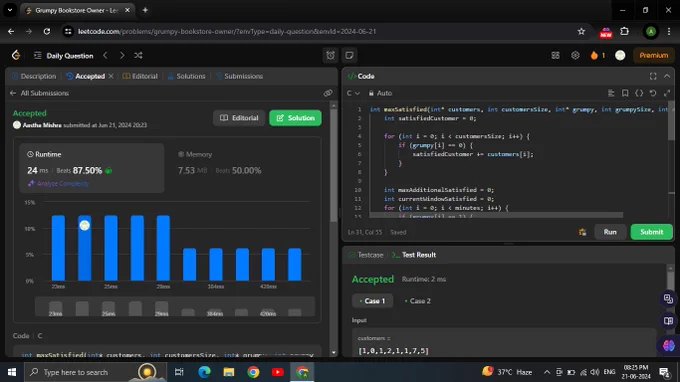Select the Case 2 test case

point(418,301)
